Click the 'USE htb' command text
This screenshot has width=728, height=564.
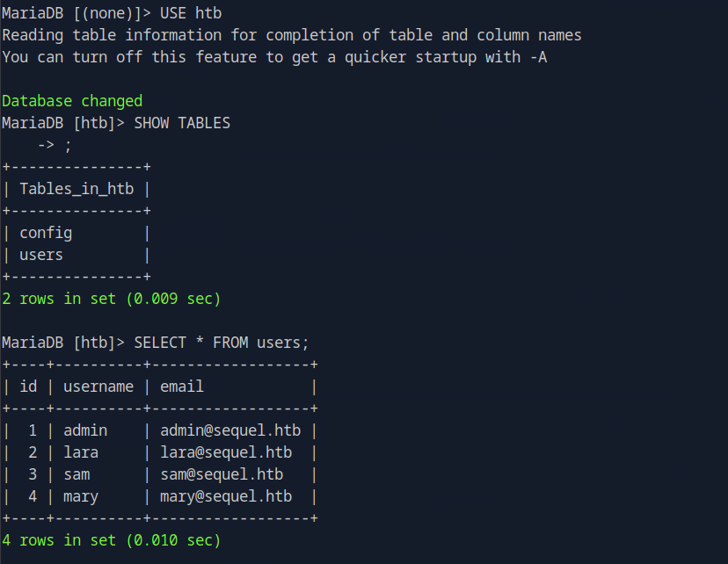[x=190, y=13]
